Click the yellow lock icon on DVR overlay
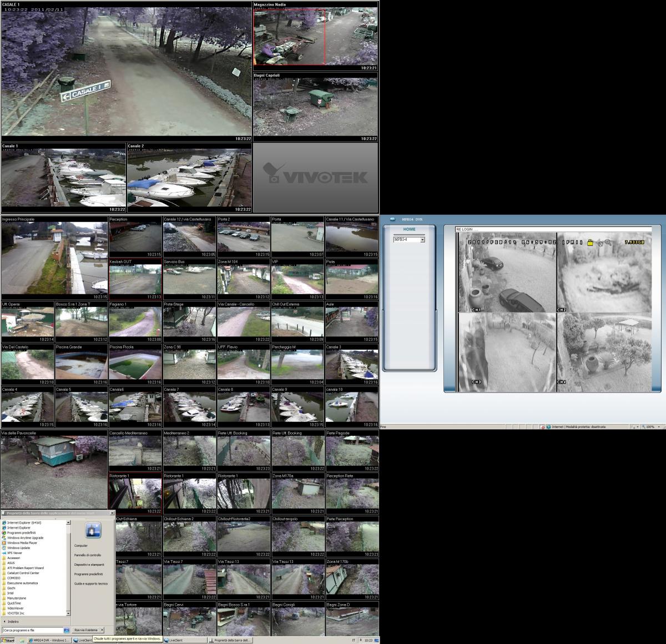666x644 pixels. click(x=591, y=242)
